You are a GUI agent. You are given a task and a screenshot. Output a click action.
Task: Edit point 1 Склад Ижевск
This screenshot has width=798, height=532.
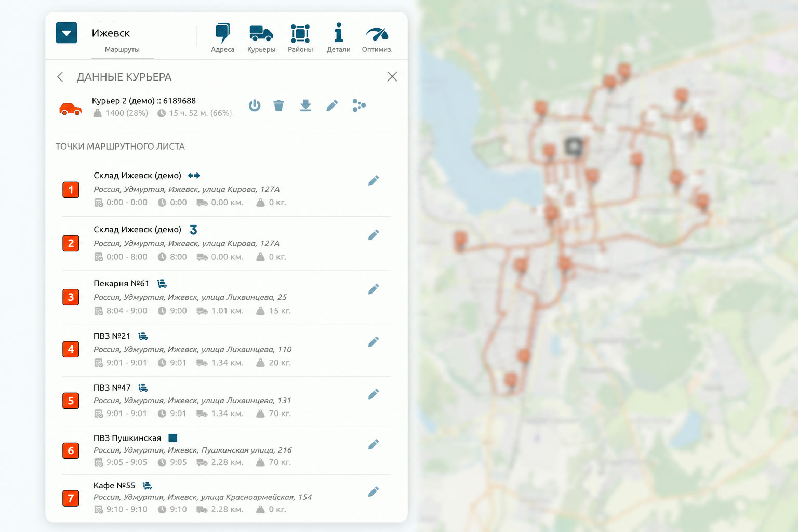tap(374, 181)
